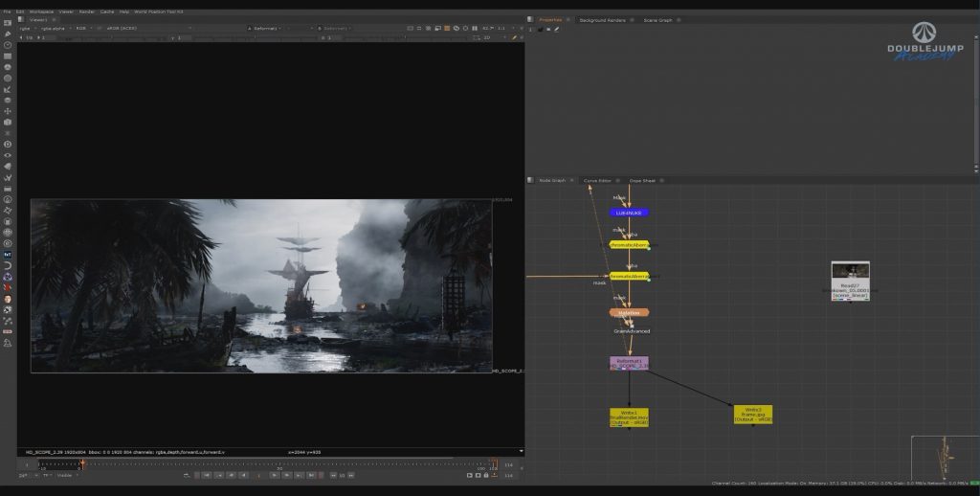Open the Keyer nodes menu
Image resolution: width=980 pixels, height=496 pixels.
click(x=8, y=89)
